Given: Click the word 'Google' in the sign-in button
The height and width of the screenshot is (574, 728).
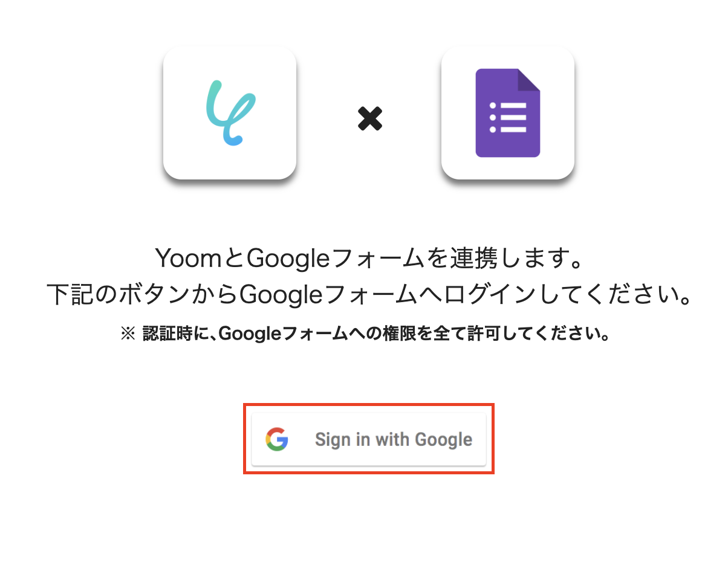Looking at the screenshot, I should tap(443, 439).
